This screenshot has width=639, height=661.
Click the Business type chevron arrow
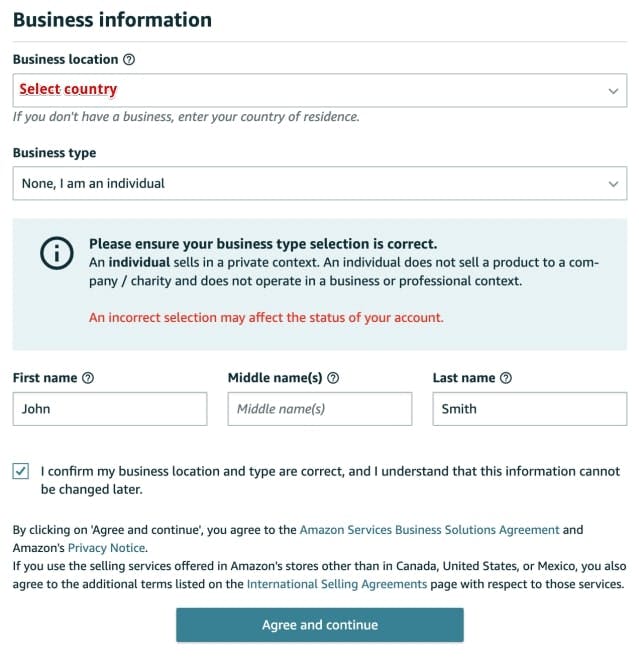pos(614,184)
